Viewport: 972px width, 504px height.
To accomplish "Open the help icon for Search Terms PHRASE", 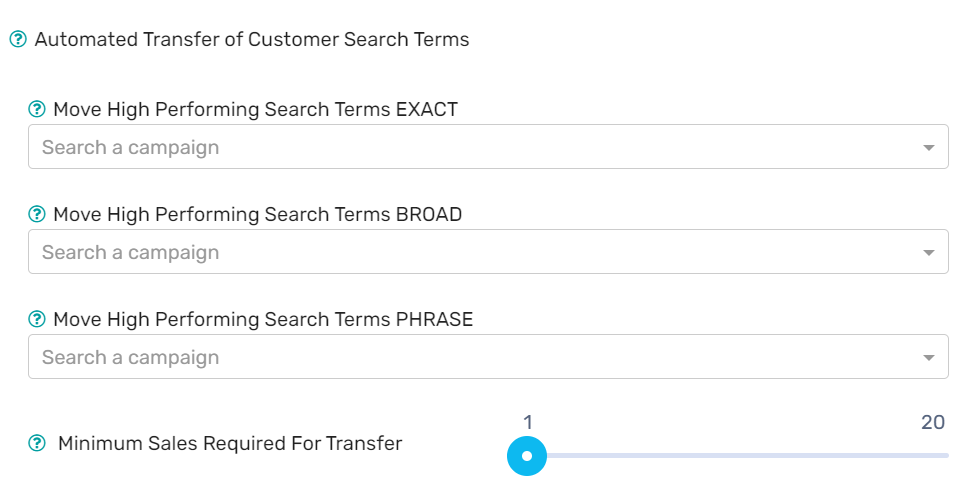I will pyautogui.click(x=37, y=319).
